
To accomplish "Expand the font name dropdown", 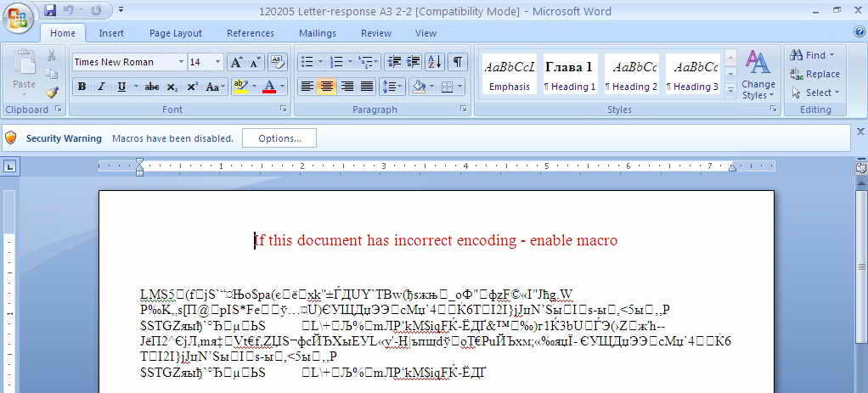I will [x=181, y=62].
